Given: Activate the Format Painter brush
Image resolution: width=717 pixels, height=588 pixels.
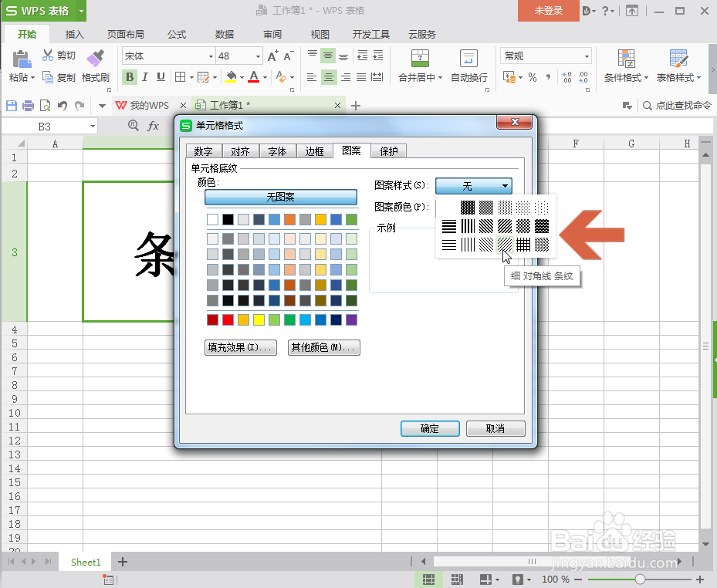Looking at the screenshot, I should click(x=95, y=58).
